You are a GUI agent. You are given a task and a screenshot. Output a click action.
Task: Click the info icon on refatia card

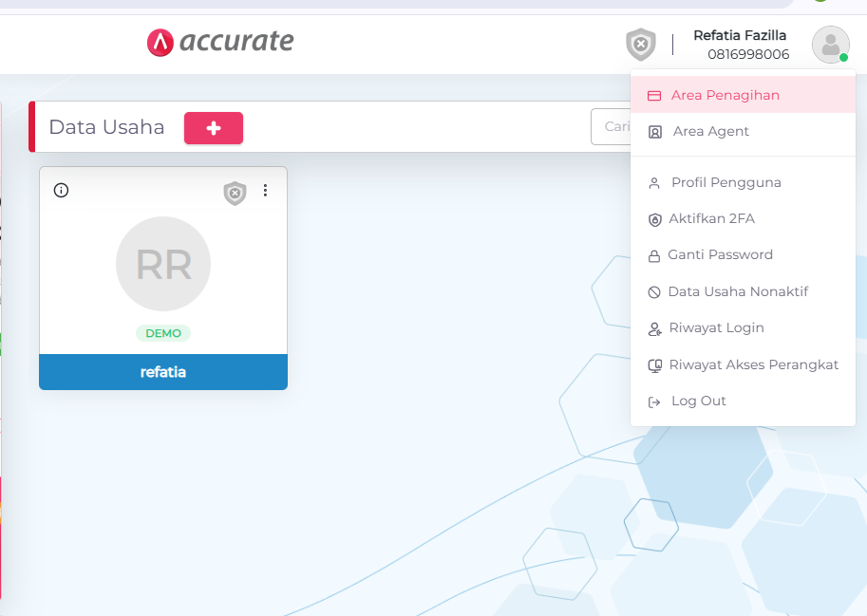click(x=61, y=190)
